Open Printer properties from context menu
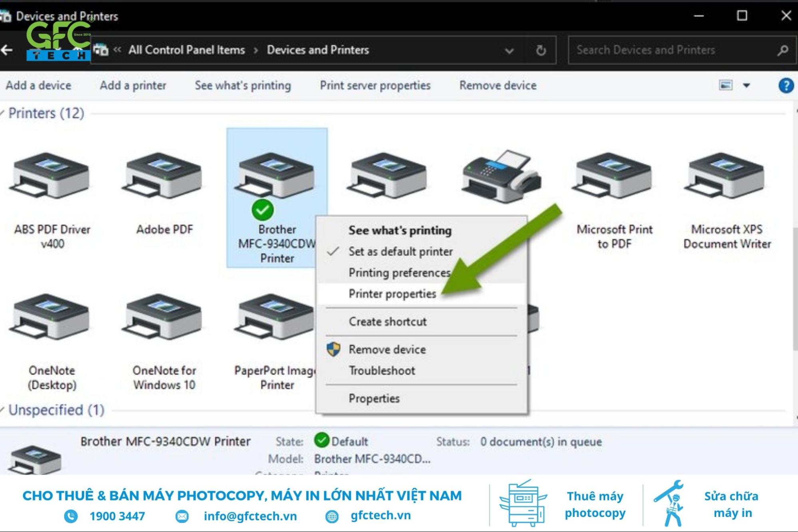Screen dimensions: 798x532 pos(392,294)
